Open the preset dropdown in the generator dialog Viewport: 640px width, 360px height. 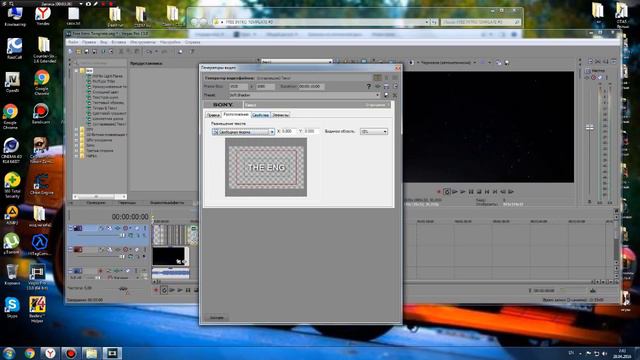point(378,95)
